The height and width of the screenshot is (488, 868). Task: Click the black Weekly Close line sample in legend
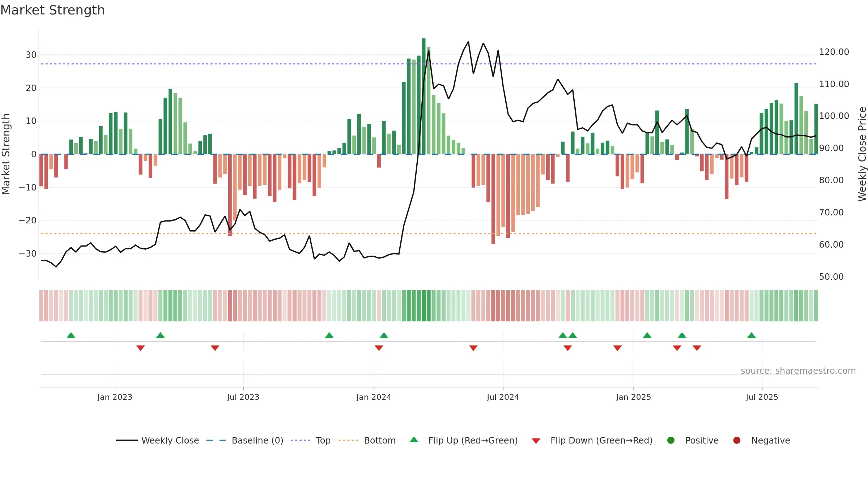coord(127,440)
